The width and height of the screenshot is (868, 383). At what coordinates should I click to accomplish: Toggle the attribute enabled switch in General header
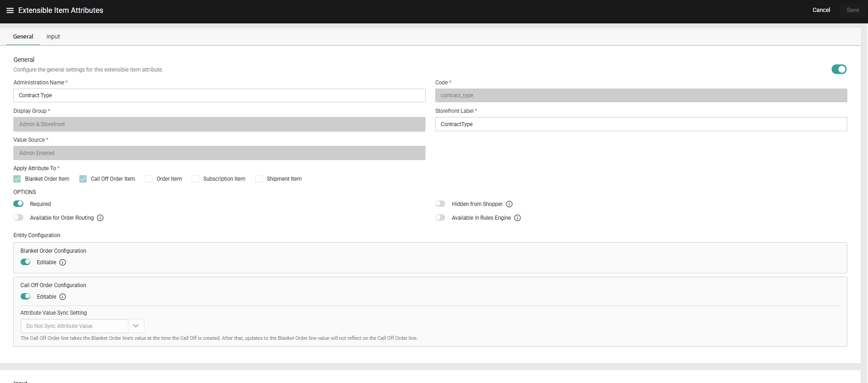tap(839, 69)
